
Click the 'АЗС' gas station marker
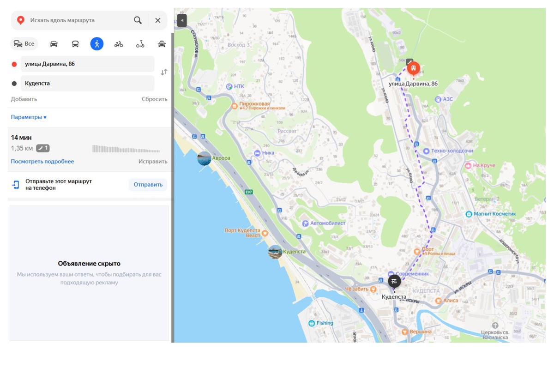click(x=438, y=99)
